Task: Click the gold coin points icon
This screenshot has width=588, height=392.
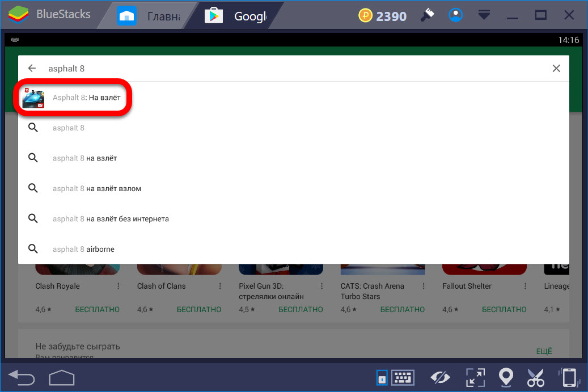Action: [366, 16]
